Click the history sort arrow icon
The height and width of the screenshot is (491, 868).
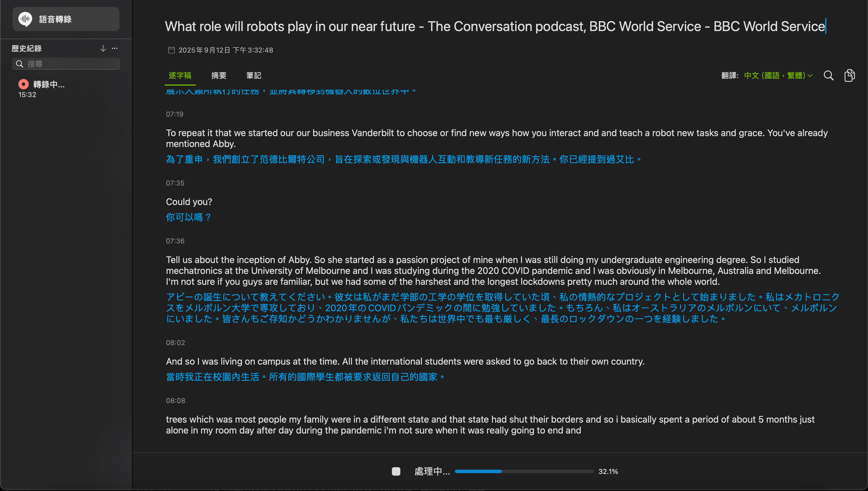tap(103, 48)
